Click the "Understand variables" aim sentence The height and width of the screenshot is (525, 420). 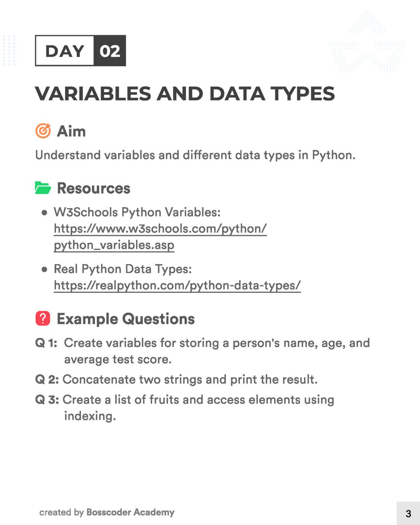[195, 155]
